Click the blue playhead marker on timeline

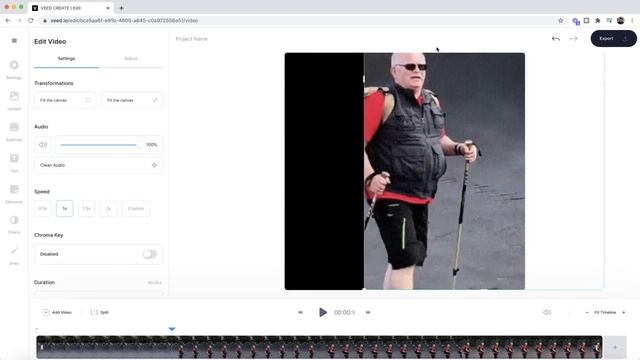(172, 329)
